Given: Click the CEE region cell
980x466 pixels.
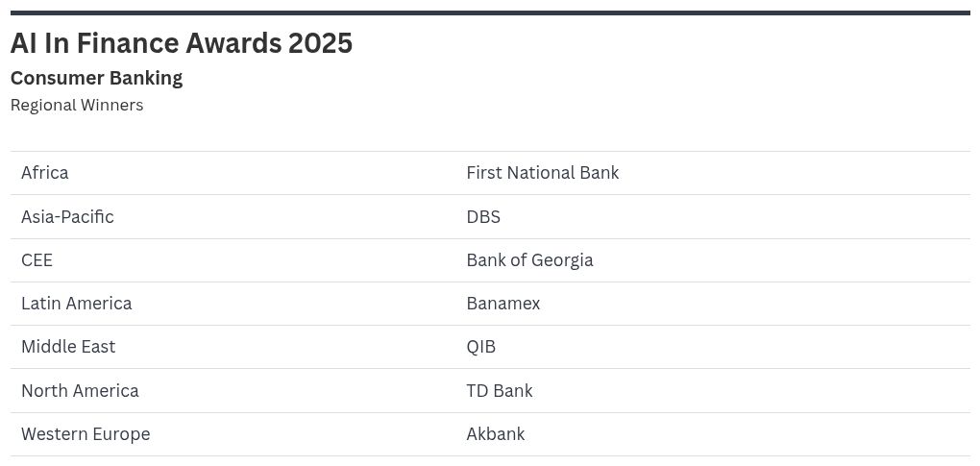Looking at the screenshot, I should [37, 260].
